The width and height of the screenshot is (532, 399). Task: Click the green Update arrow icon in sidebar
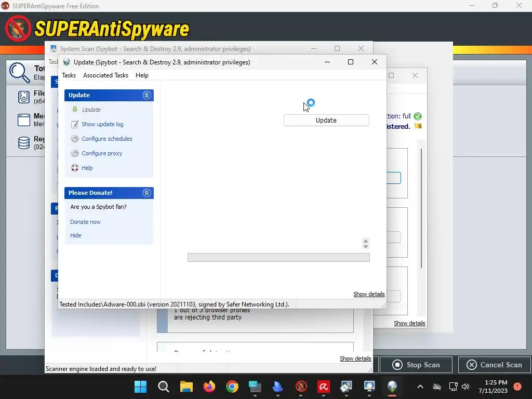point(75,109)
